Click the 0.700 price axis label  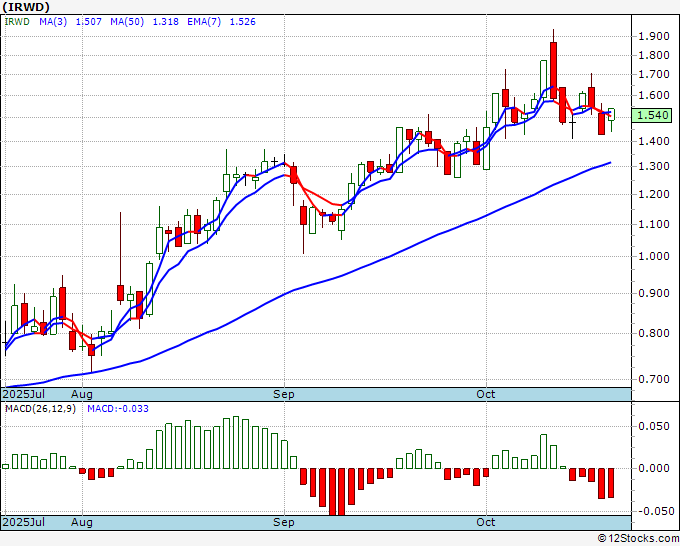(654, 379)
